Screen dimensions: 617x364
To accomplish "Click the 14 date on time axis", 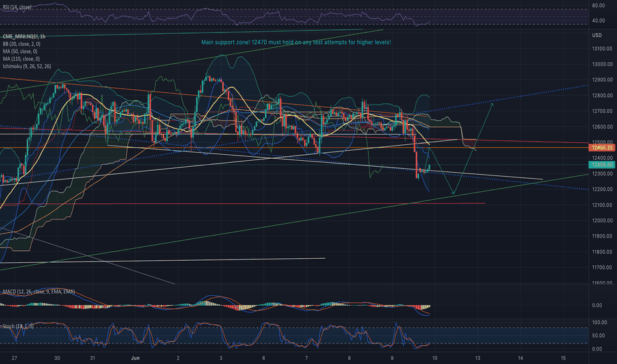I will coord(520,358).
